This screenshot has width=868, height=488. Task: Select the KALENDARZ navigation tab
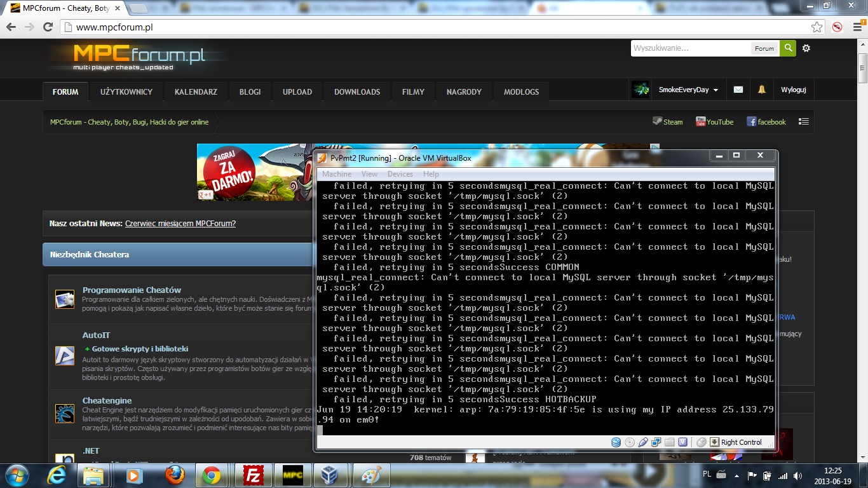pyautogui.click(x=196, y=91)
